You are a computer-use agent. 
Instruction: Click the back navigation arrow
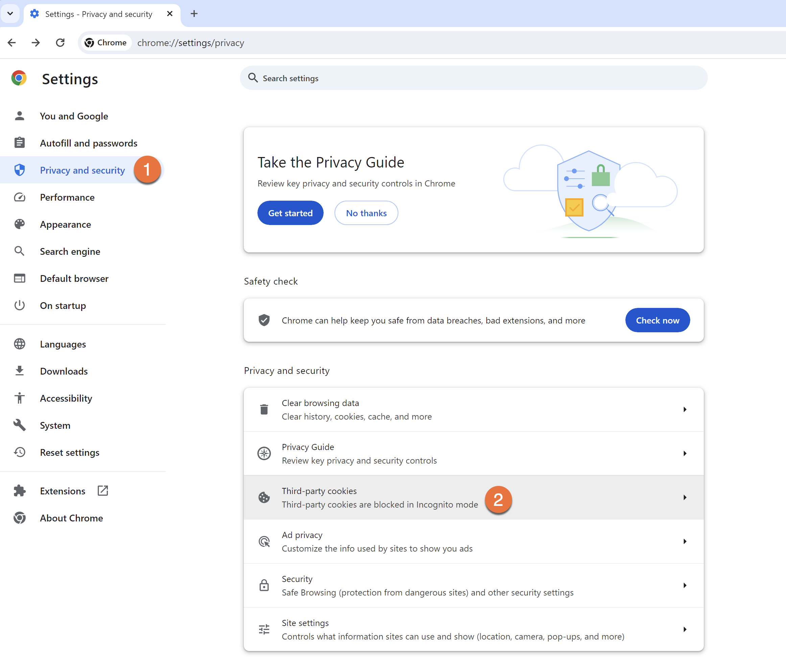click(x=12, y=43)
